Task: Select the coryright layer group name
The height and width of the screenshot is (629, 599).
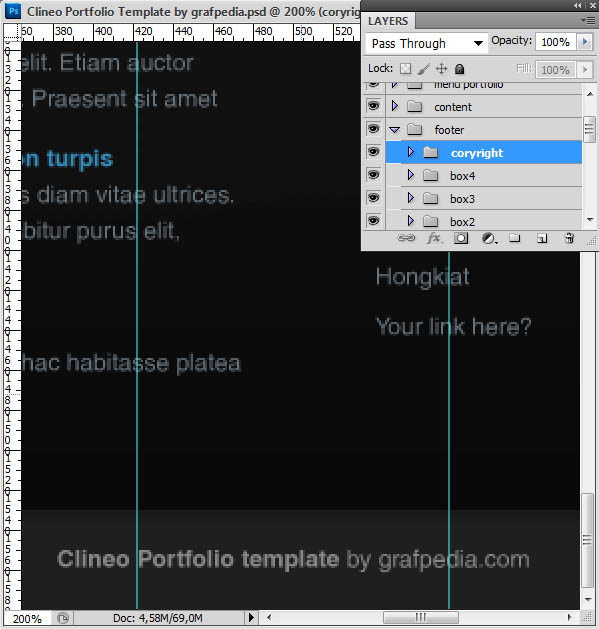Action: coord(477,153)
